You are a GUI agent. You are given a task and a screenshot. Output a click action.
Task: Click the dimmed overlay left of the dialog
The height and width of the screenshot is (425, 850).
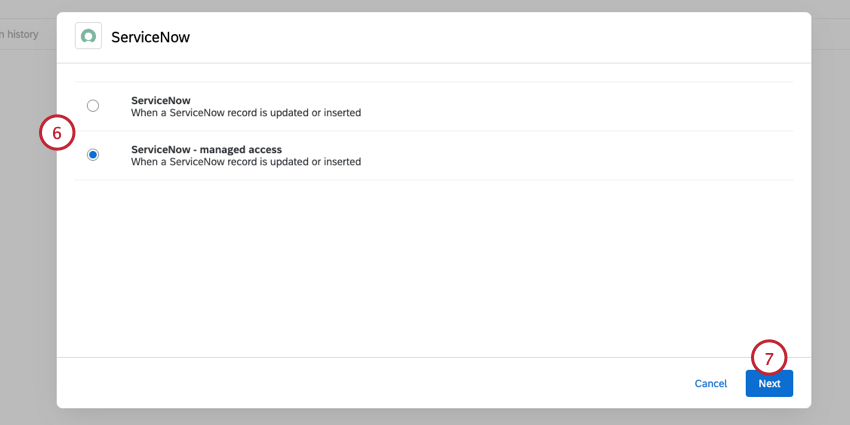coord(27,250)
